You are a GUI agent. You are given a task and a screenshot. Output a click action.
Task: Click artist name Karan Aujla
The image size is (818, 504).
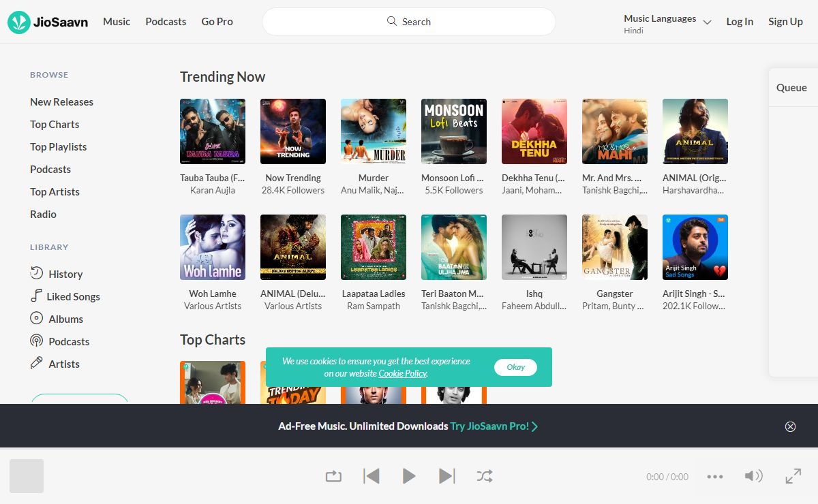point(213,190)
